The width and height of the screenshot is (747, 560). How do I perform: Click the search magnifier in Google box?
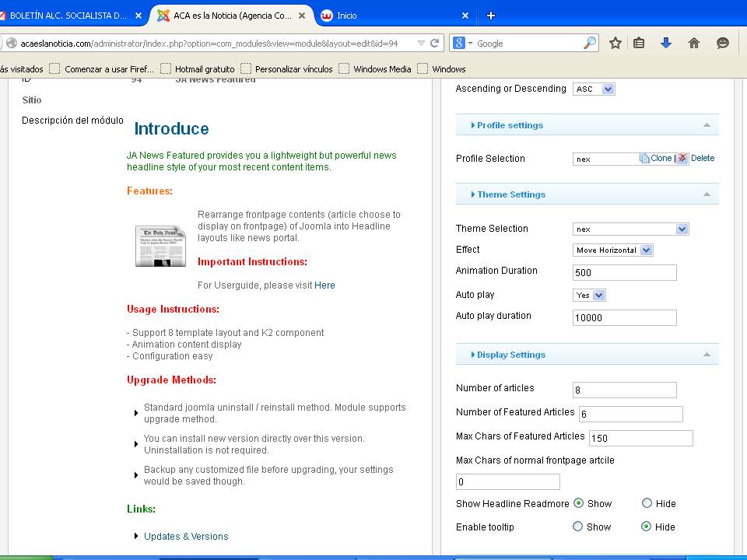(x=589, y=43)
